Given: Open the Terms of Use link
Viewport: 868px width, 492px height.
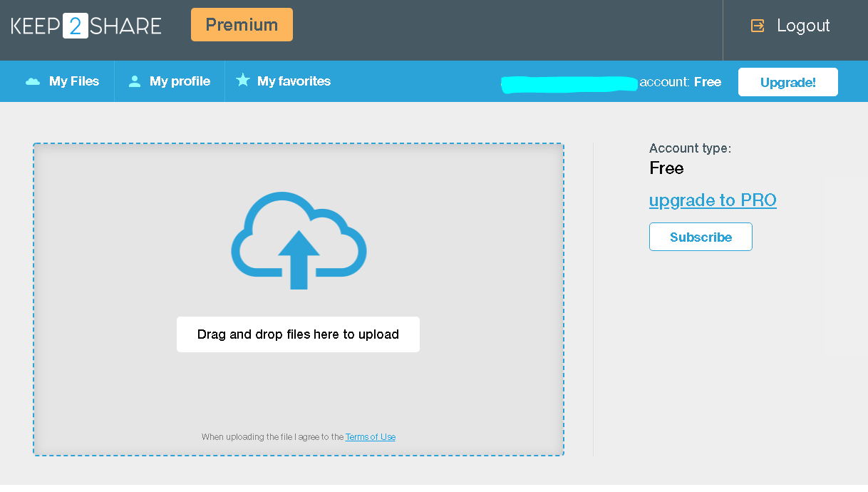Looking at the screenshot, I should pos(370,436).
